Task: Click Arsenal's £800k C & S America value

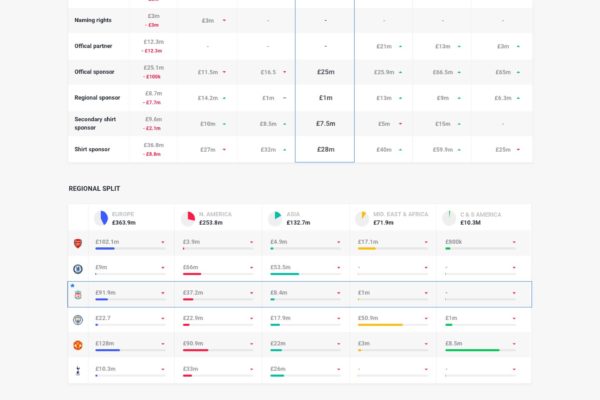Action: coord(454,242)
